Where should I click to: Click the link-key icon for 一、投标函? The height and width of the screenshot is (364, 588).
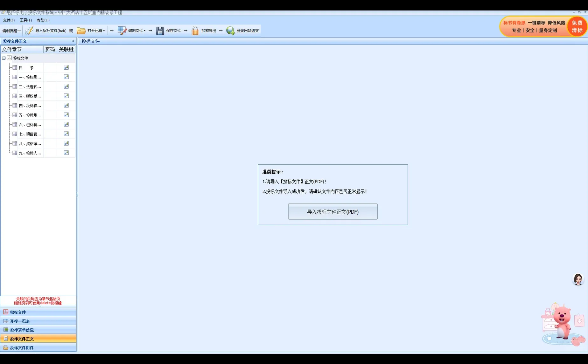tap(66, 77)
